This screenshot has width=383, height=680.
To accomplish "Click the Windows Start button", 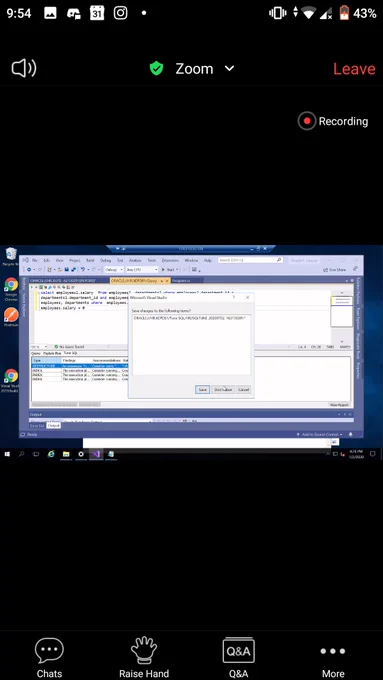I will [7, 454].
